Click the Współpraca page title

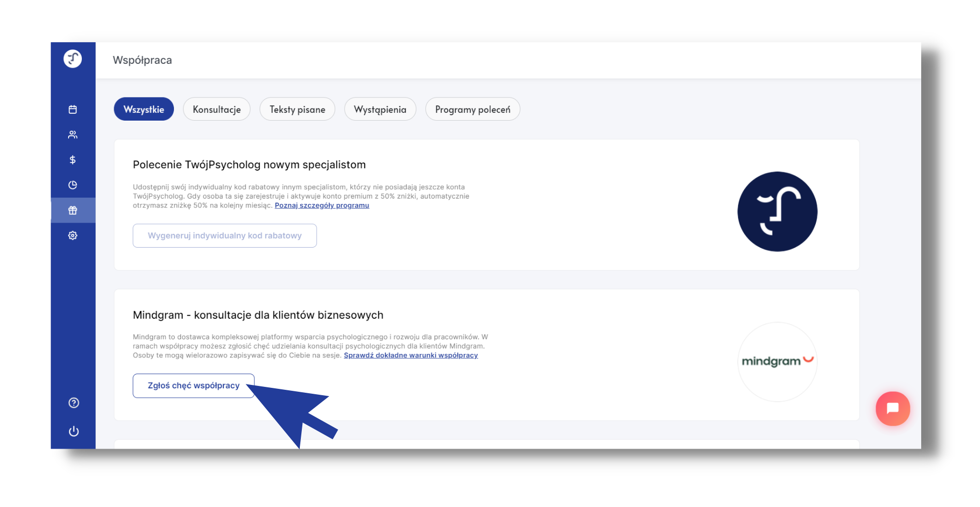coord(143,60)
